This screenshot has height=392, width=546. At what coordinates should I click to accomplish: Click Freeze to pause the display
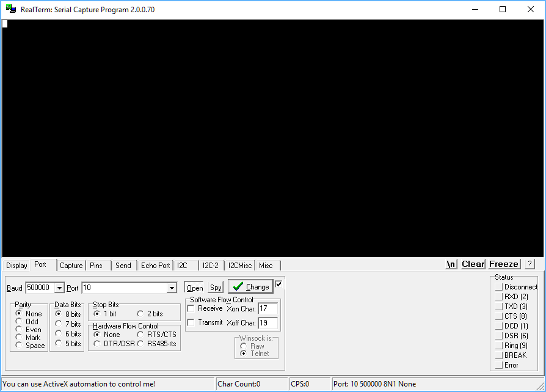(x=503, y=264)
